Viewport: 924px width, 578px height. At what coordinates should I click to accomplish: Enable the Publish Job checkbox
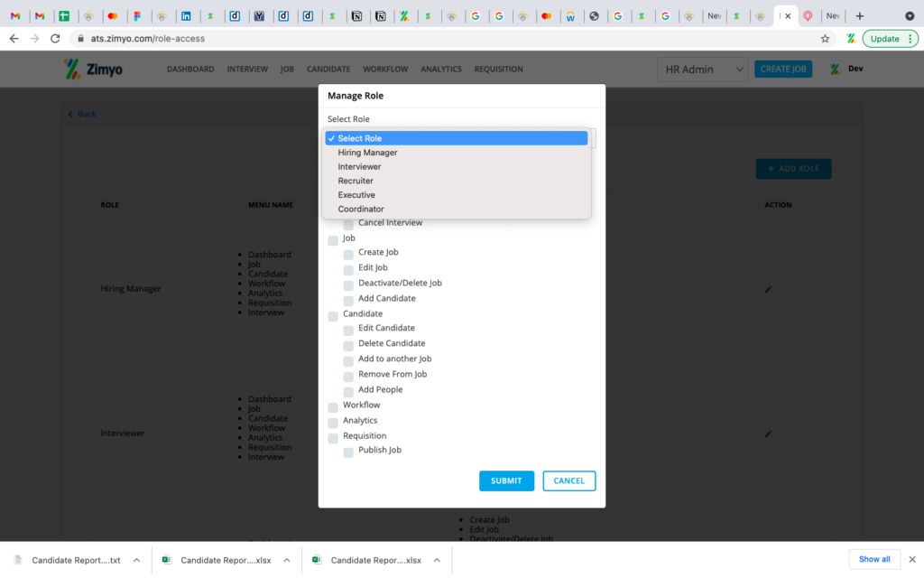[348, 452]
